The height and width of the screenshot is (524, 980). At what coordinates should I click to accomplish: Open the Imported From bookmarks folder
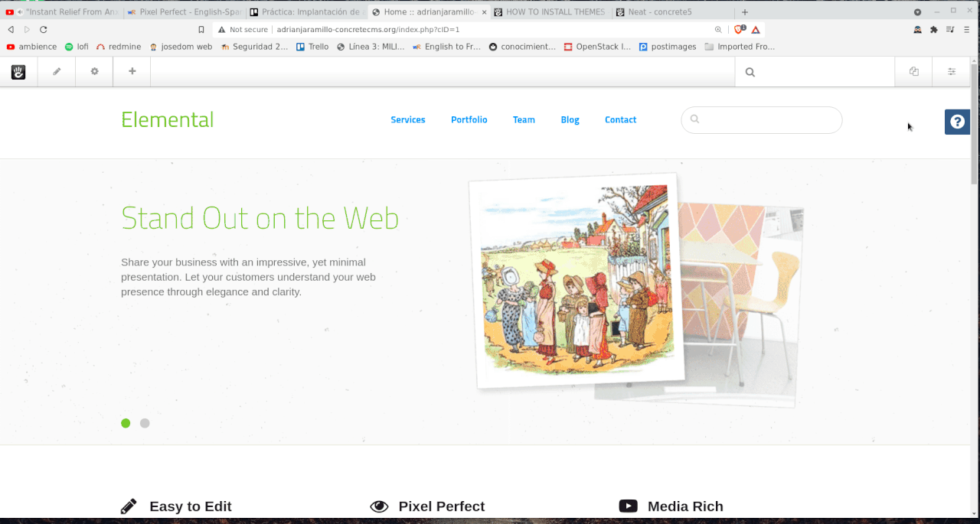click(x=740, y=47)
